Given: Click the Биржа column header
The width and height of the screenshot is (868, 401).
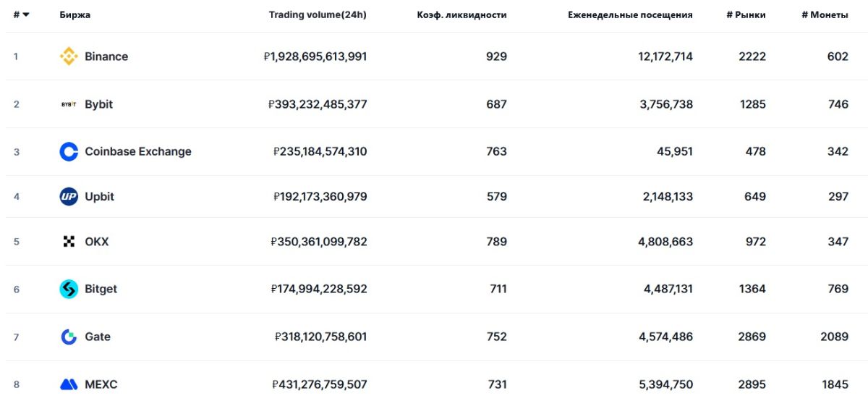Looking at the screenshot, I should click(75, 15).
